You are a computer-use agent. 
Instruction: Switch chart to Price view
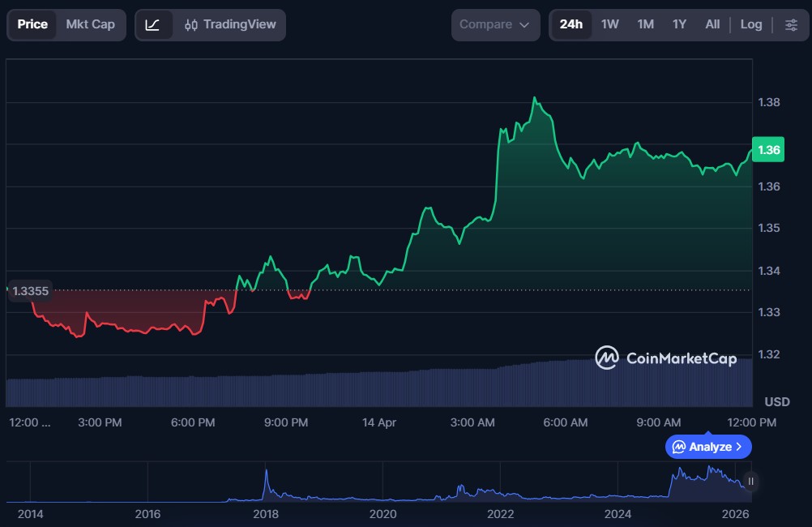(32, 24)
